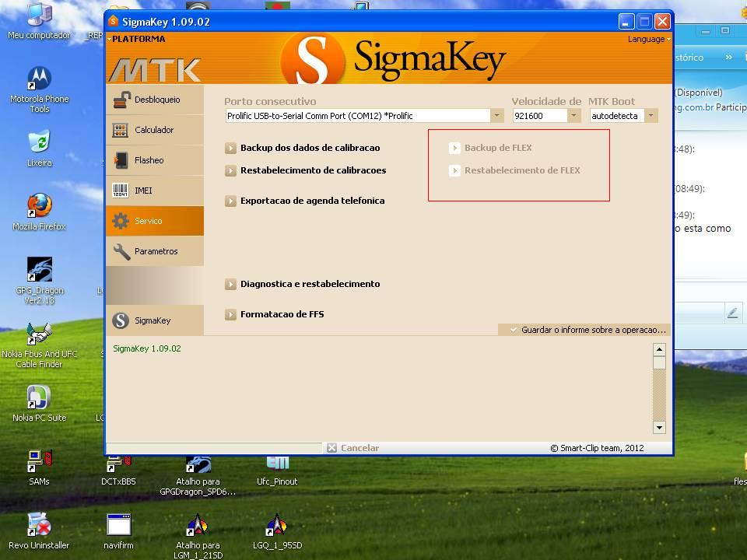Select Atalho para LGM_1_21SD icon
Viewport: 747px width, 560px height.
point(198,536)
